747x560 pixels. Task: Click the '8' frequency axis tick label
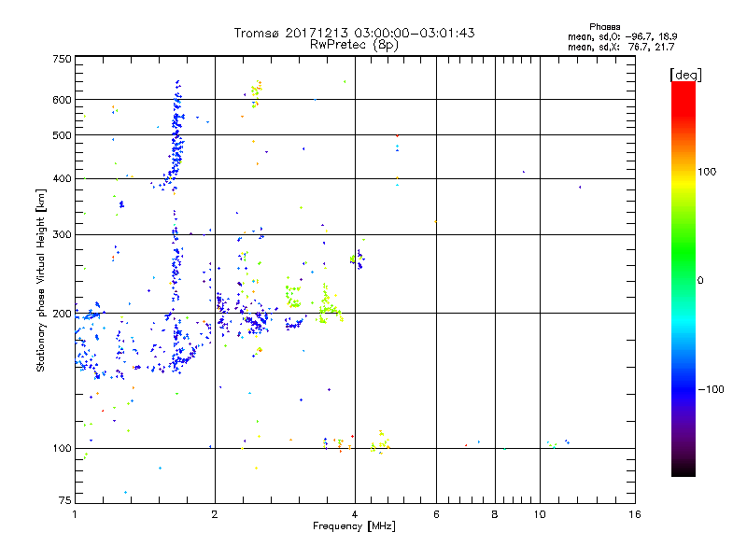(495, 514)
